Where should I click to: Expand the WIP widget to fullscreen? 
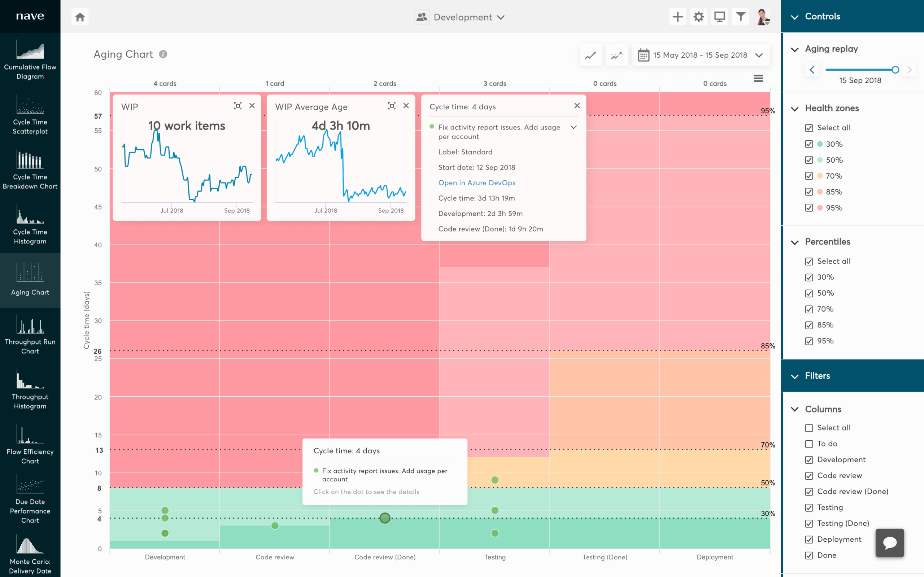click(237, 106)
